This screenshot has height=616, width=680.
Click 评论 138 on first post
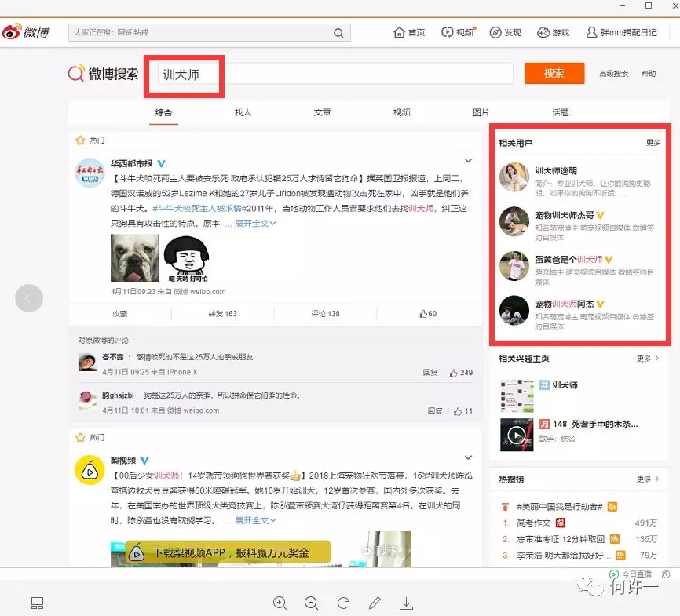coord(325,313)
